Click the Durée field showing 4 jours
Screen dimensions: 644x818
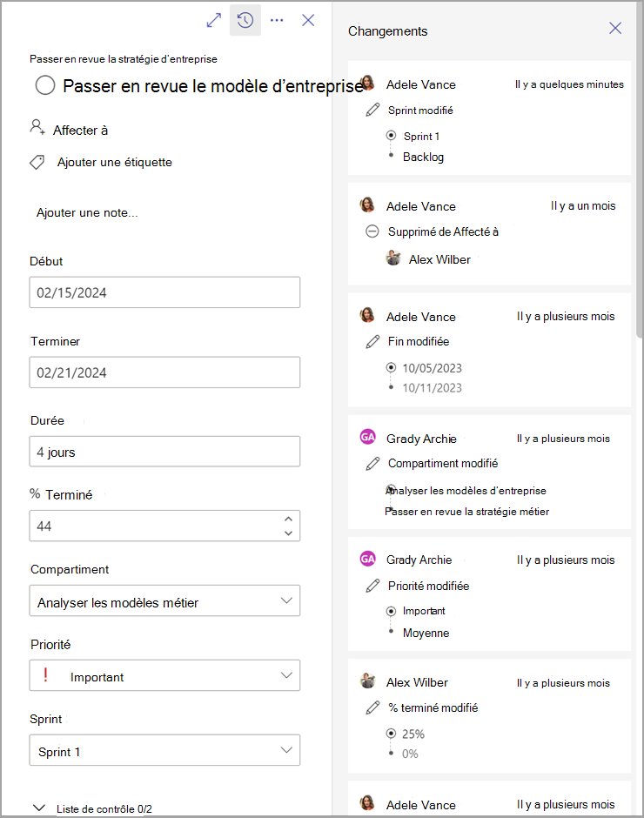[164, 452]
